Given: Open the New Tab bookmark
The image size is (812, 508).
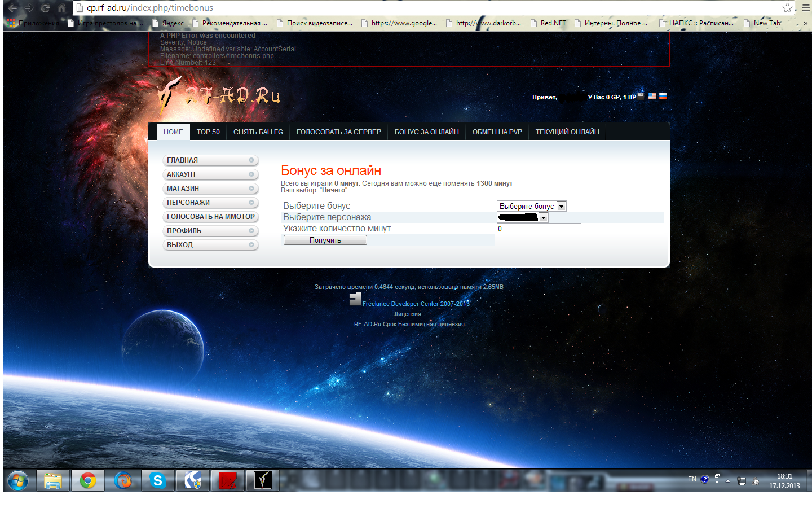Looking at the screenshot, I should 762,23.
